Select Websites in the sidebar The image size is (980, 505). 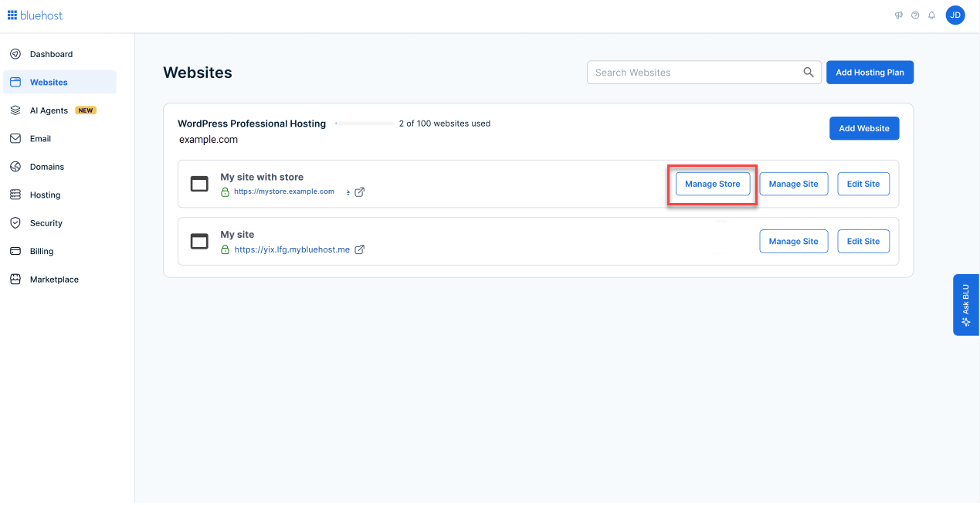click(x=59, y=82)
